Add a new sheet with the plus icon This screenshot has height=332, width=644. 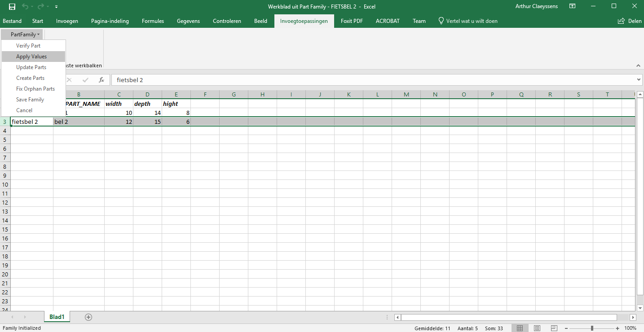click(88, 317)
